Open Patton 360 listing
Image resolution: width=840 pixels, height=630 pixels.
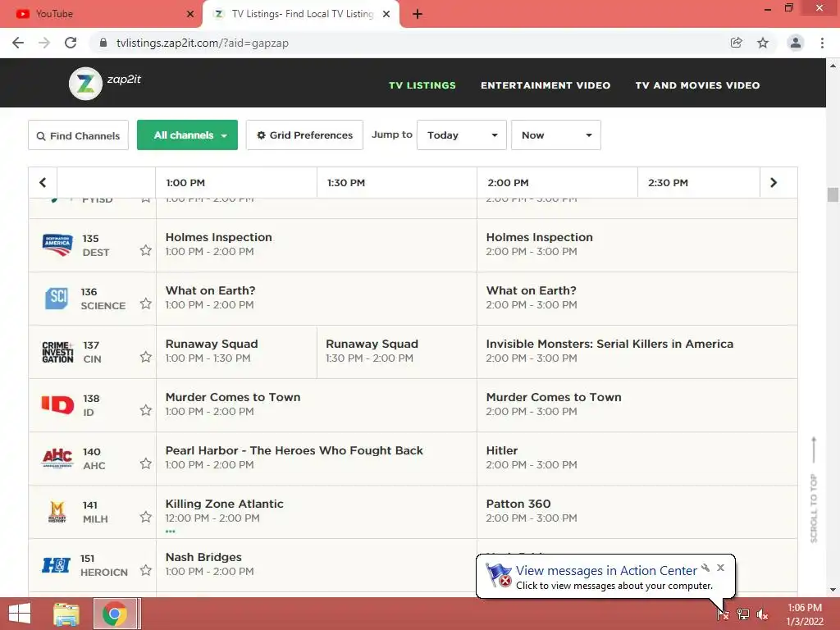637,512
